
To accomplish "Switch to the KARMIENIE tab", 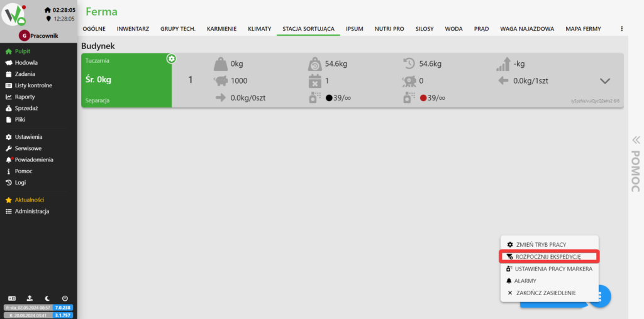I will click(x=221, y=29).
